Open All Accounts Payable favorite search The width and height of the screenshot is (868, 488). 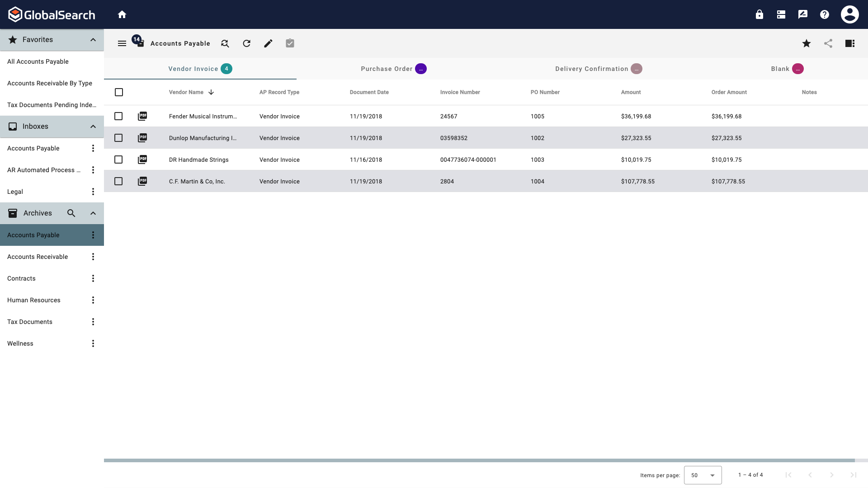coord(38,61)
